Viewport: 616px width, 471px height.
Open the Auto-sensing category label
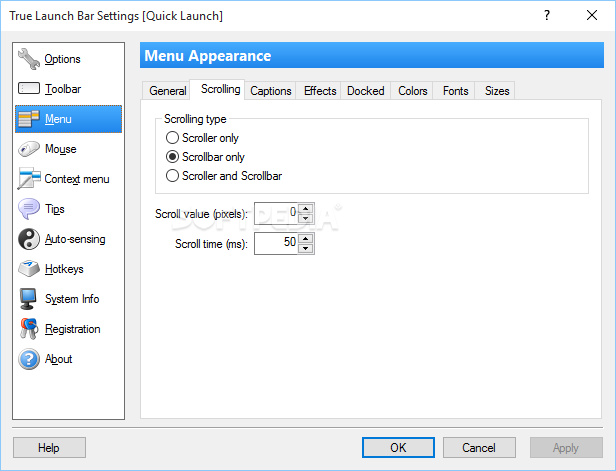[75, 239]
